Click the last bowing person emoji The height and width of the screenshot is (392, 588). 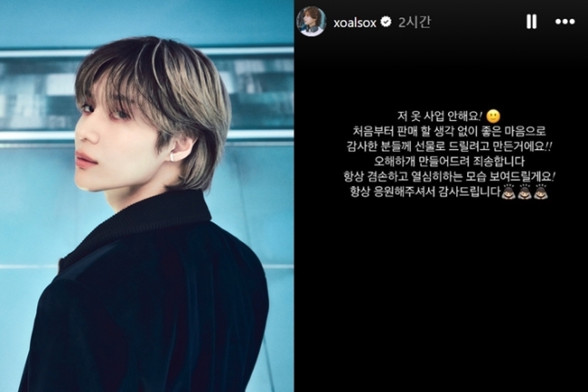[x=541, y=192]
